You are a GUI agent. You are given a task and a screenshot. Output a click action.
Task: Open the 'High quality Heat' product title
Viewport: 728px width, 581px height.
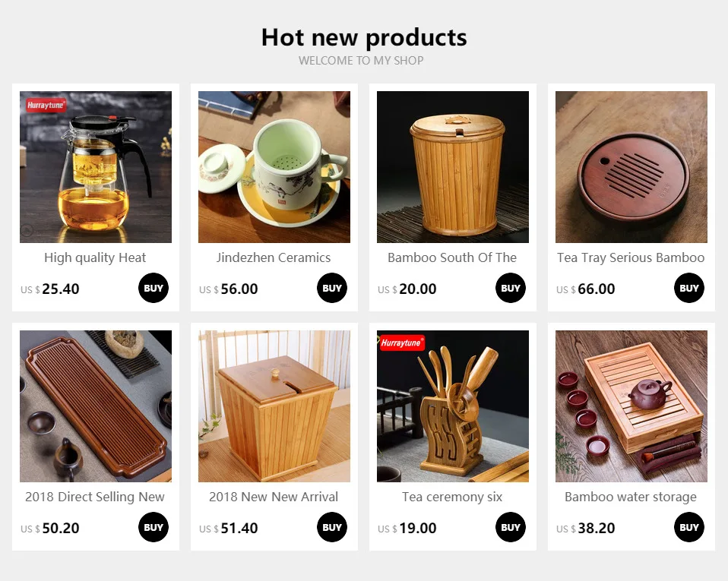95,258
